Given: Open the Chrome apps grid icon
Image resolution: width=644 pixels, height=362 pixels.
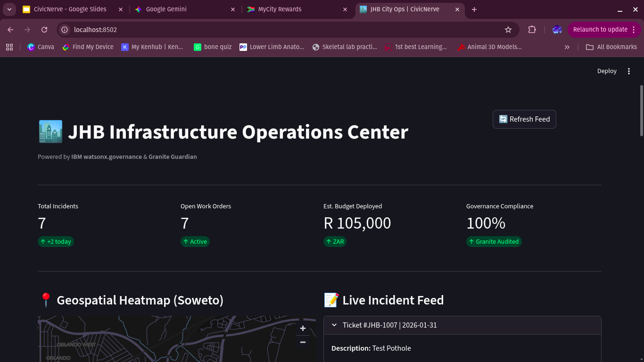Looking at the screenshot, I should tap(9, 47).
